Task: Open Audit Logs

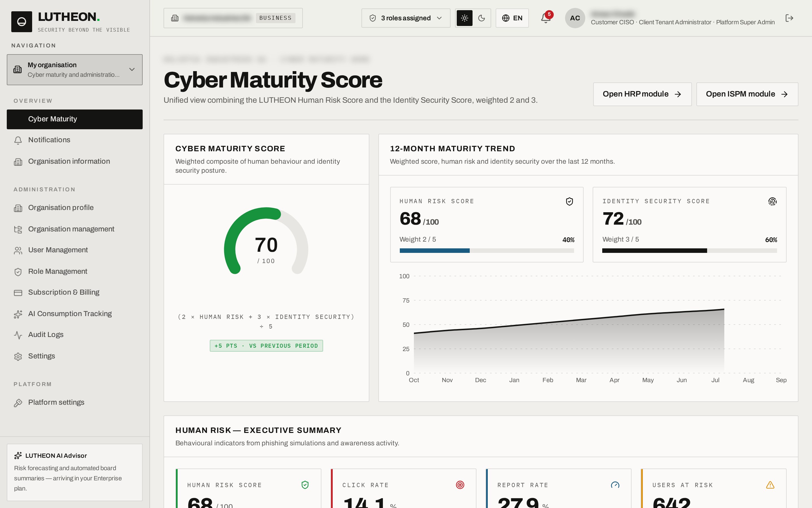Action: pyautogui.click(x=74, y=335)
